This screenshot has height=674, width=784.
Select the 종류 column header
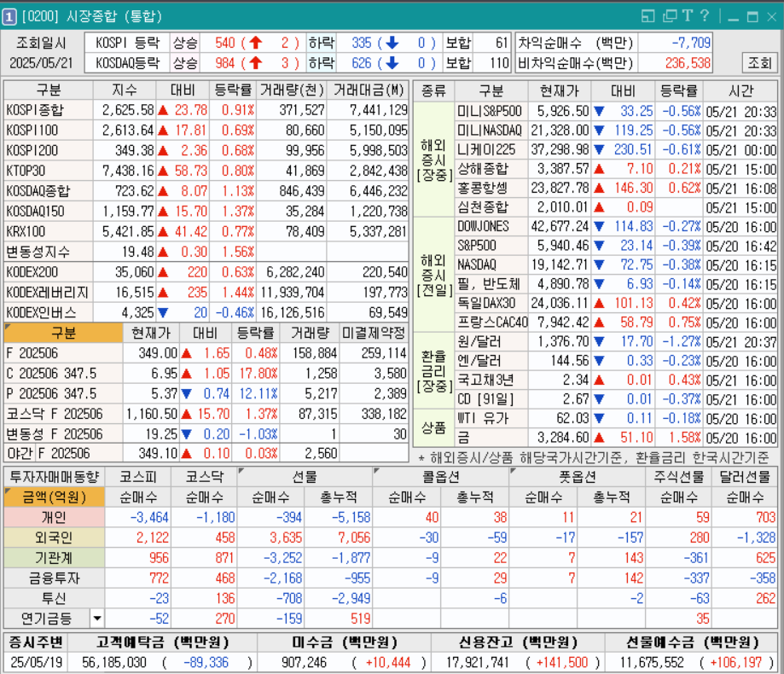coord(433,91)
